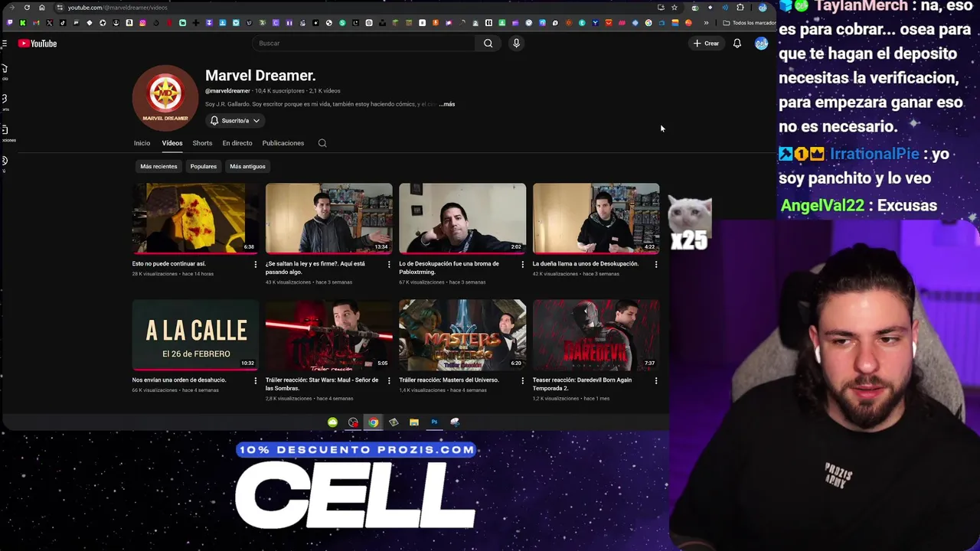Viewport: 980px width, 551px height.
Task: Open thumbnail 'La dueña llama a unos de Desokupación'
Action: [596, 218]
